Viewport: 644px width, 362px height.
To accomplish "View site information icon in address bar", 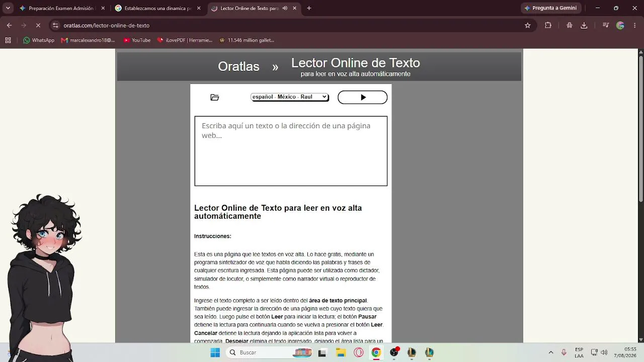I will (x=55, y=25).
